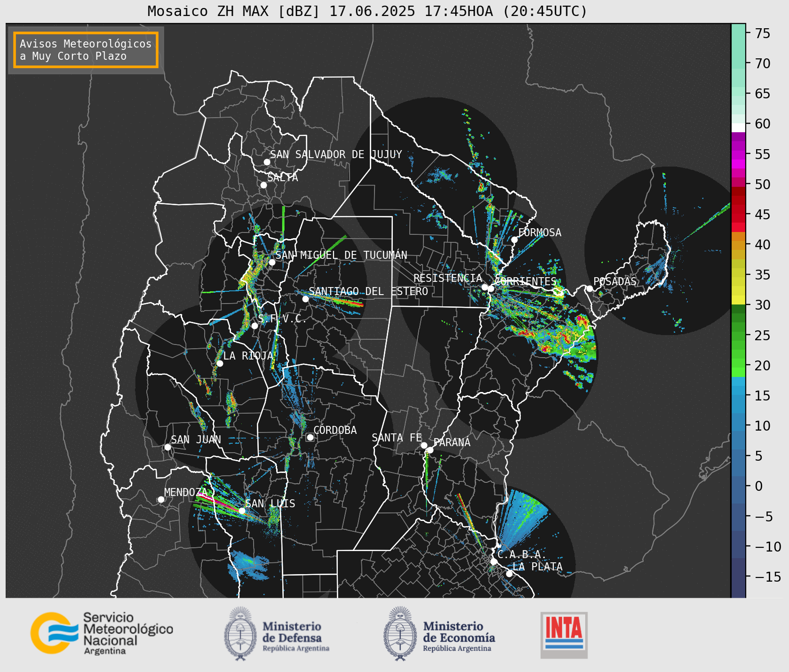
Task: Click the magenta 55 dBZ band on scale
Action: pos(738,154)
